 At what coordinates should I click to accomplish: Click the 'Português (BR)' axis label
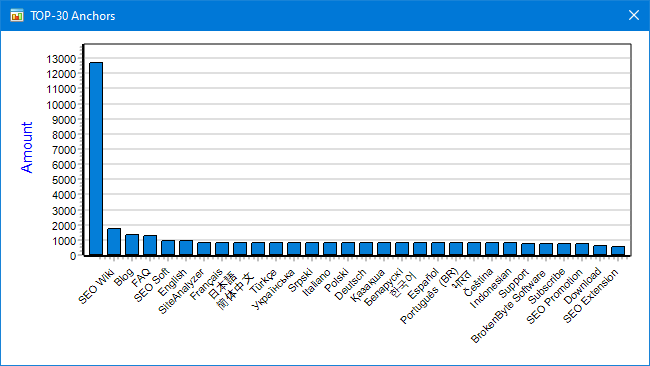click(x=429, y=296)
